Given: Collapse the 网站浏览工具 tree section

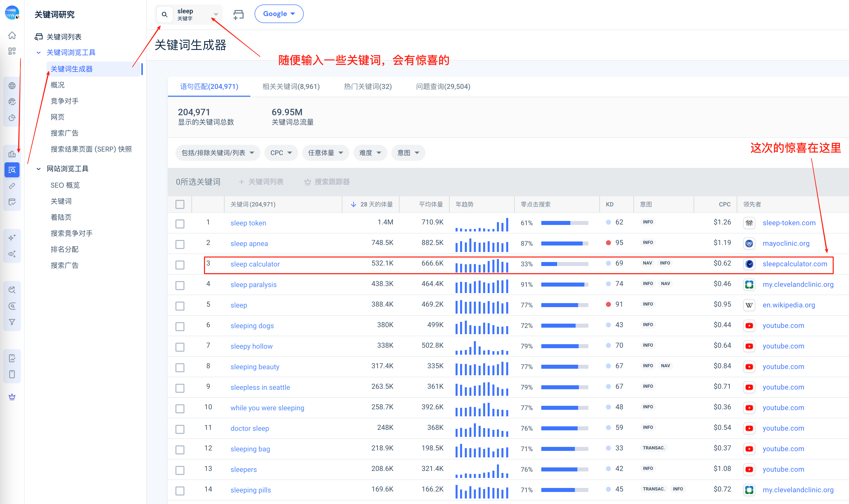Looking at the screenshot, I should (38, 169).
